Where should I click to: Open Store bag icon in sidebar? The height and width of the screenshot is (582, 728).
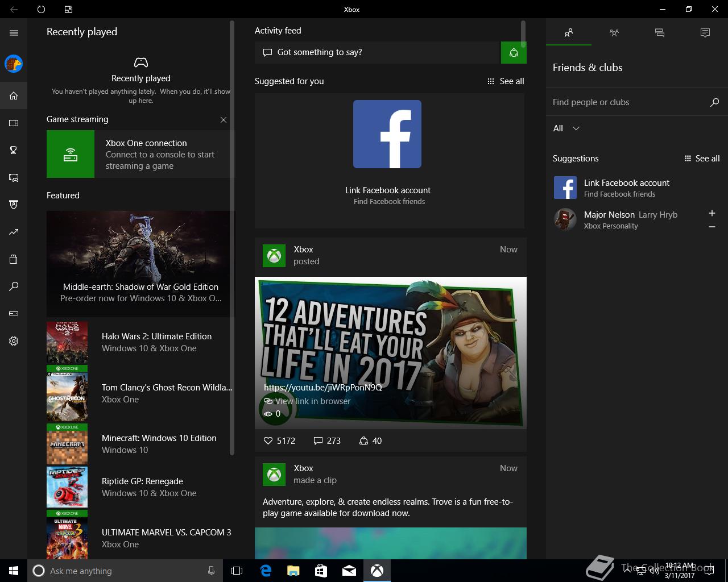pyautogui.click(x=14, y=259)
